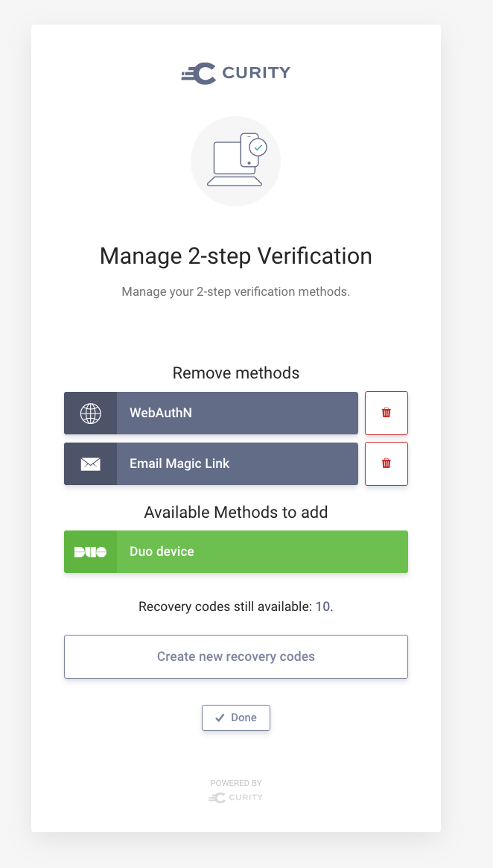This screenshot has width=493, height=868.
Task: Click the device verification illustration
Action: 235,161
